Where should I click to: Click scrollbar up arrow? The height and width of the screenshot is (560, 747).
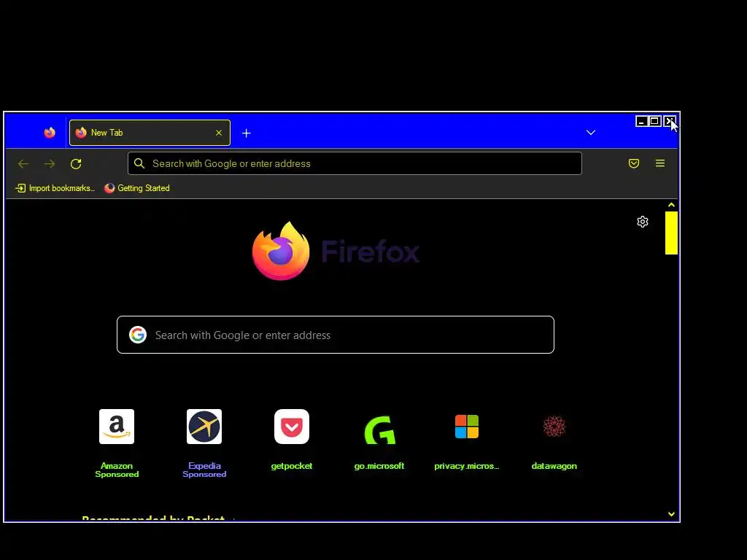point(671,205)
